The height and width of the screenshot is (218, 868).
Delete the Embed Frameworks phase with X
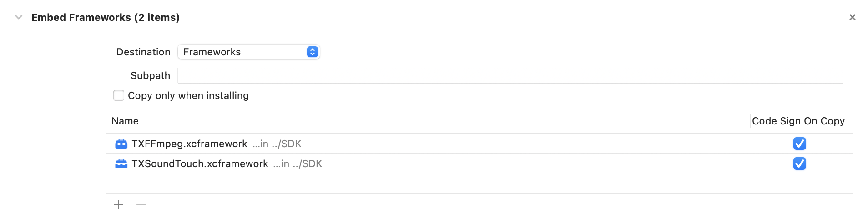pos(852,17)
